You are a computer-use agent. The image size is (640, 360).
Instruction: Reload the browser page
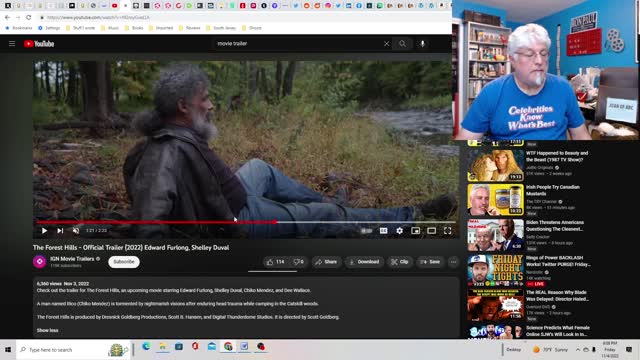(x=29, y=18)
